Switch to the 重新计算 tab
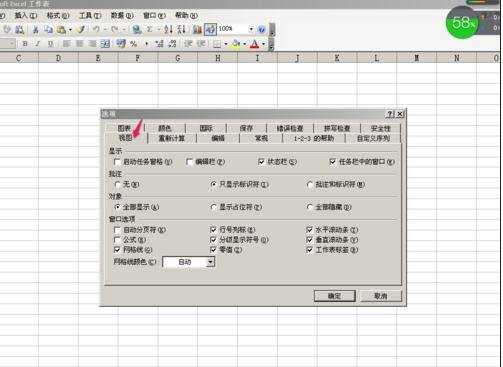 coord(172,138)
